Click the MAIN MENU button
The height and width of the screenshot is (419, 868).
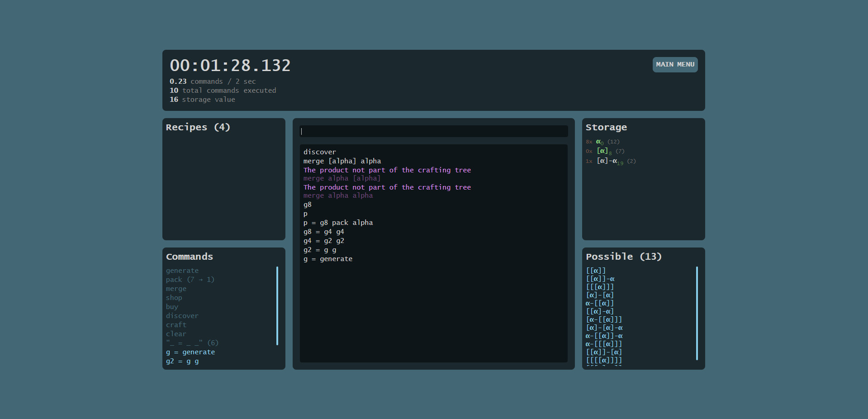[x=674, y=65]
